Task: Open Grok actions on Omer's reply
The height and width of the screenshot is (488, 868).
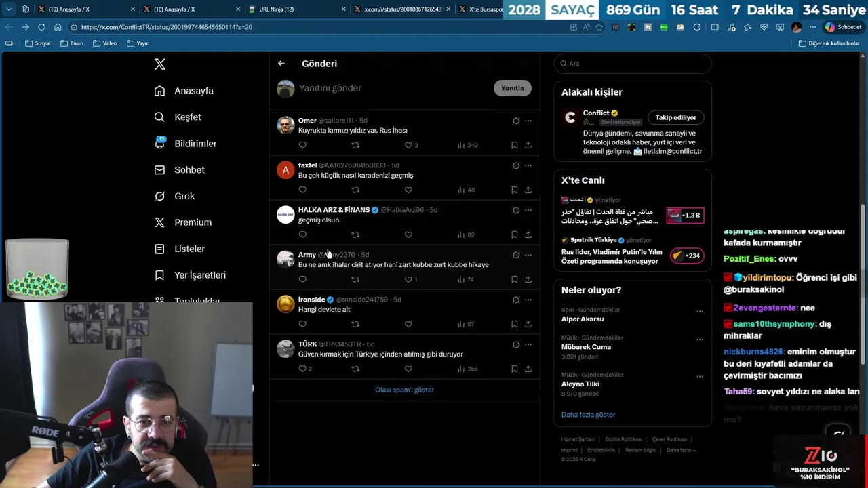Action: [x=516, y=121]
